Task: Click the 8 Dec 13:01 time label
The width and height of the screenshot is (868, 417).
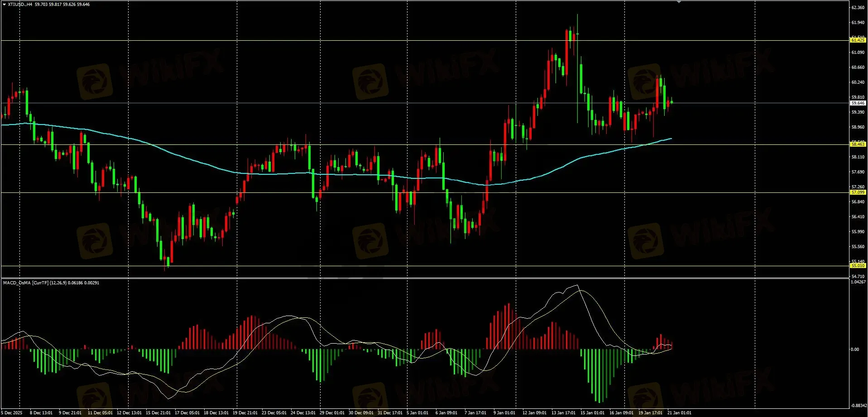Action: [41, 413]
